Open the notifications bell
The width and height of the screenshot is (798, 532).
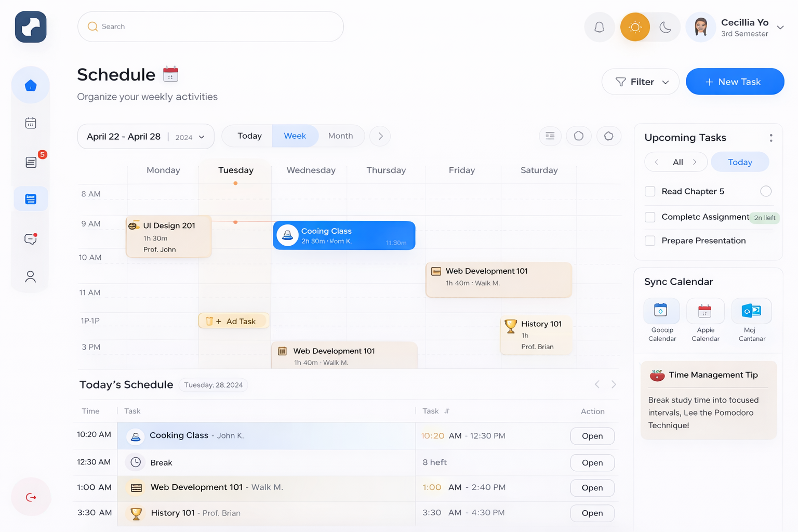(x=599, y=27)
